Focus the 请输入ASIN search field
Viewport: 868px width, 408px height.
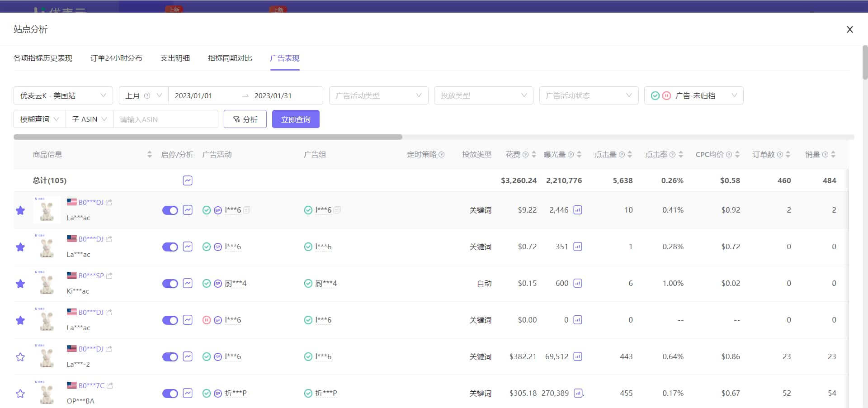pyautogui.click(x=165, y=119)
